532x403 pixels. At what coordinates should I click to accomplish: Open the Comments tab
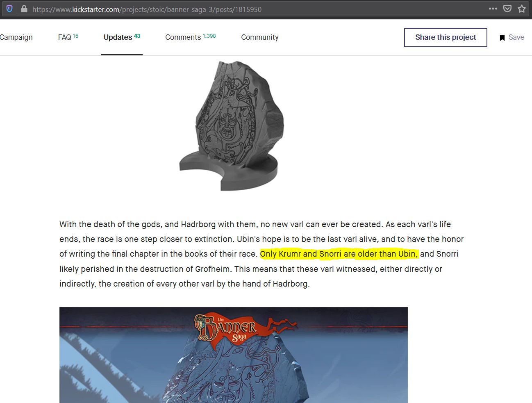(x=190, y=37)
